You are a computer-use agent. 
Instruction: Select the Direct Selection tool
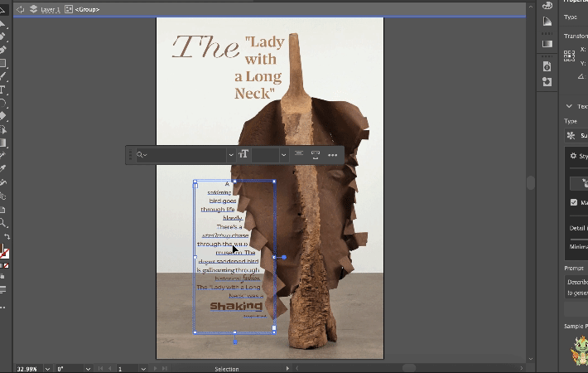tap(2, 23)
